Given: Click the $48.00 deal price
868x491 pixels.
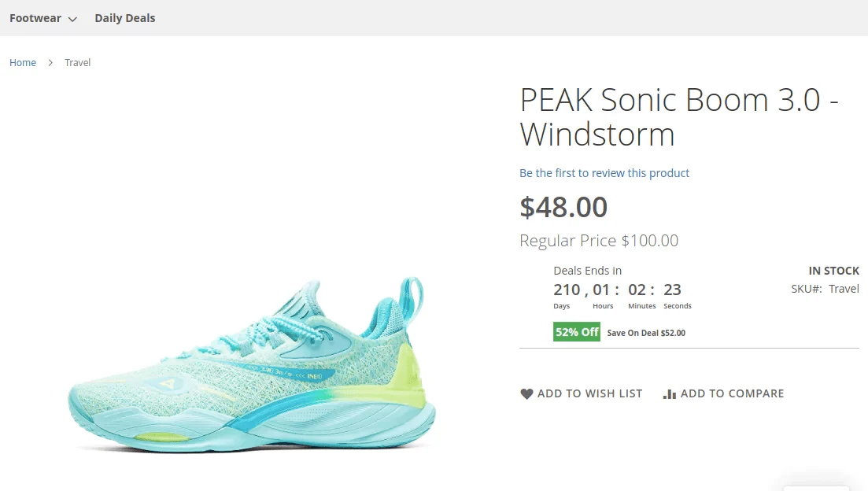Looking at the screenshot, I should coord(563,207).
